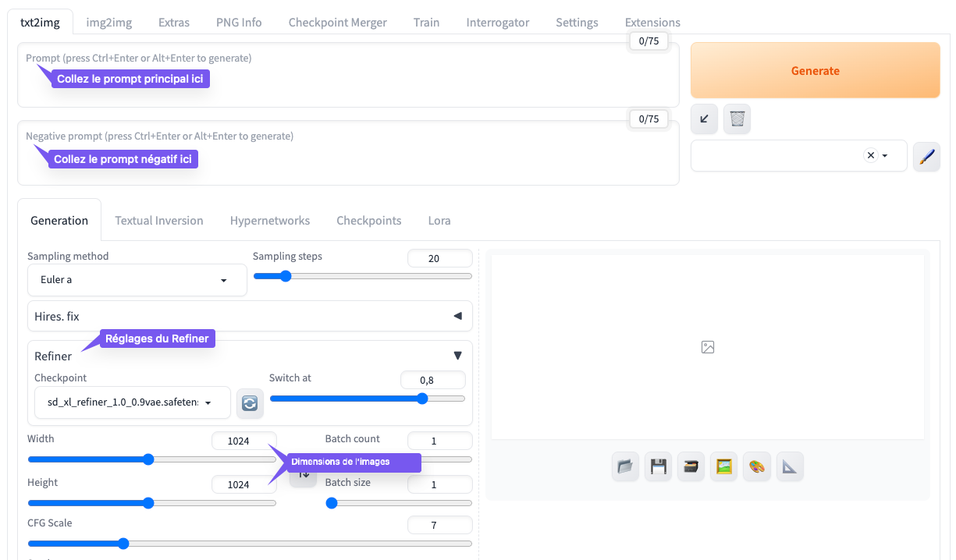Collapse the Refiner section
956x560 pixels.
point(457,356)
